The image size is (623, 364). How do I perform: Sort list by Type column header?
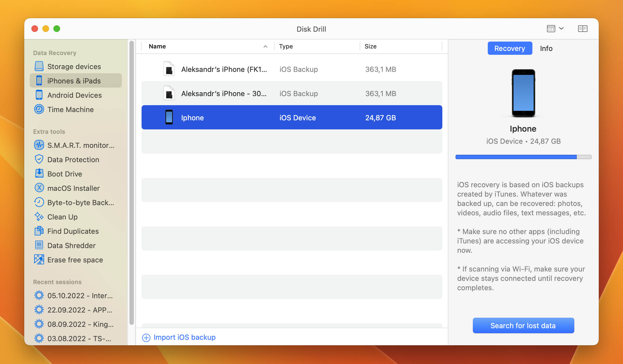click(317, 46)
